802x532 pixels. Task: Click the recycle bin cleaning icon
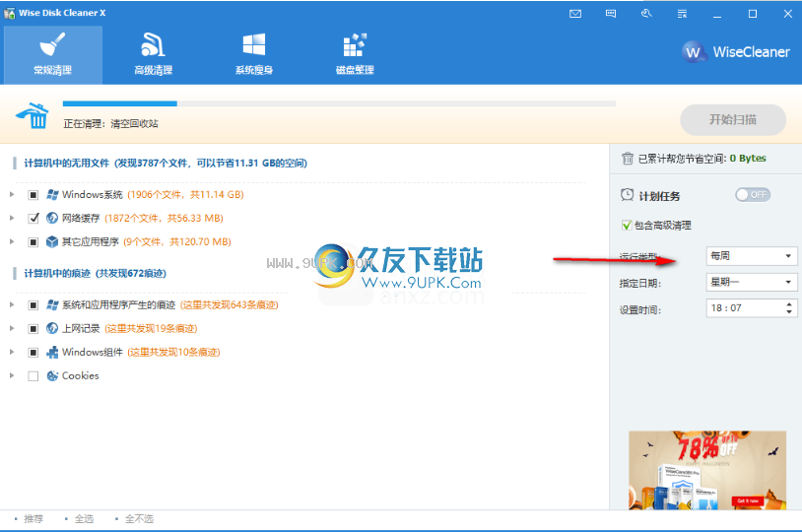(33, 115)
